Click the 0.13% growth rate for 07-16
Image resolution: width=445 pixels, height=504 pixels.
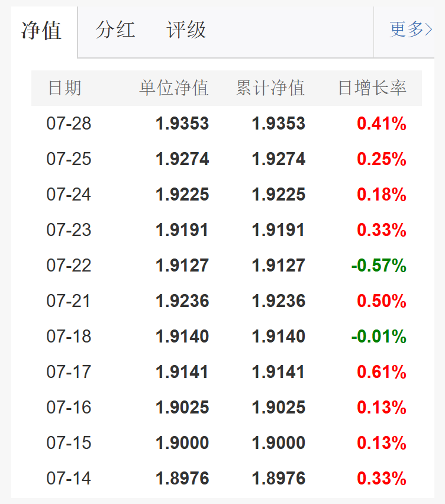(x=382, y=407)
